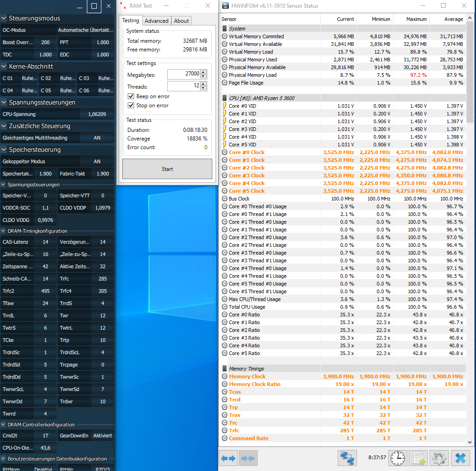Screen dimensions: 476x471
Task: Click the Page File Usage sensor icon
Action: click(225, 83)
